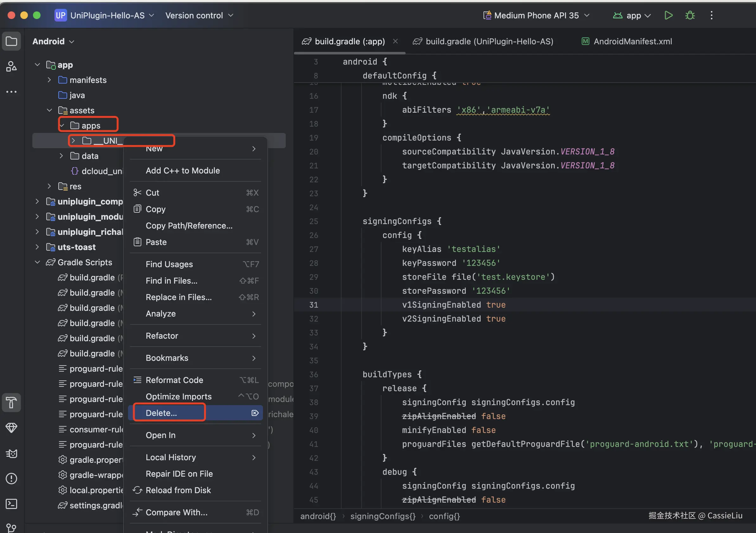Click the Debug app bug icon

690,16
